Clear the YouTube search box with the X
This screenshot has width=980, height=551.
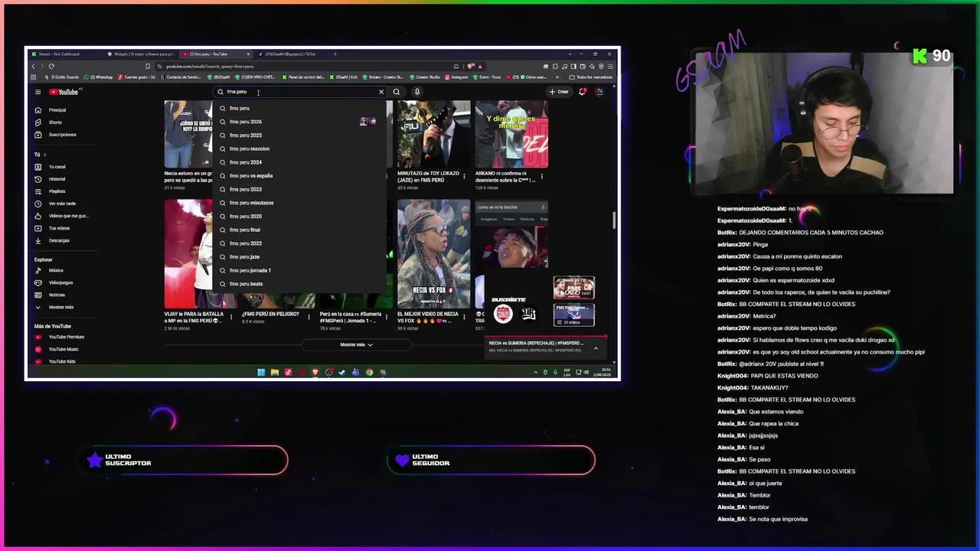click(381, 92)
